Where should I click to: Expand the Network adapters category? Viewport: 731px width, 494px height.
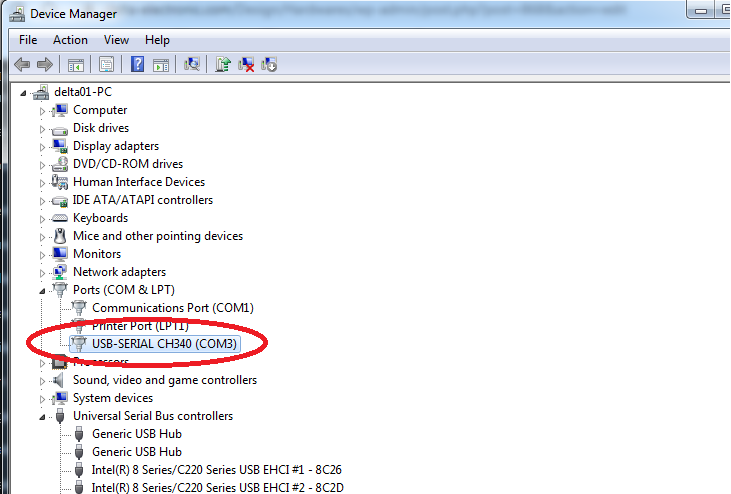click(43, 272)
